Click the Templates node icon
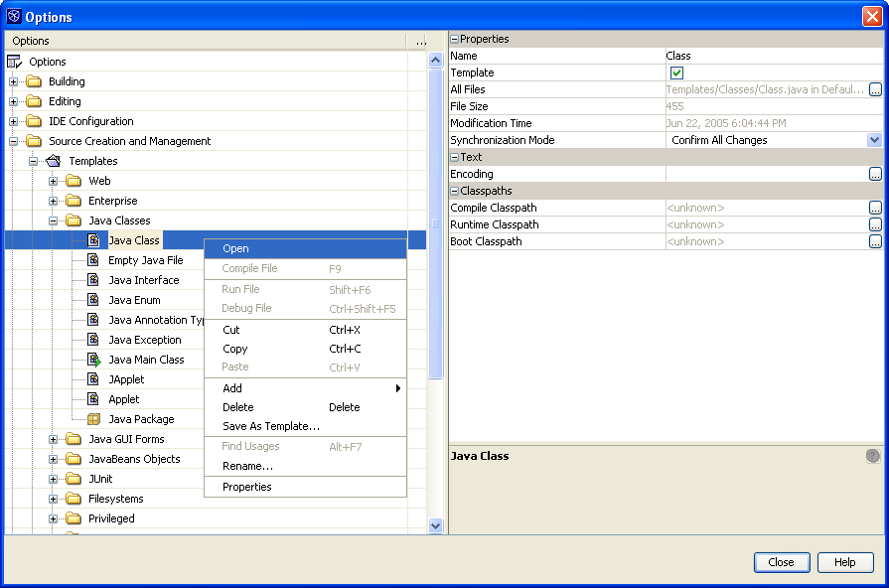889x588 pixels. pos(54,161)
